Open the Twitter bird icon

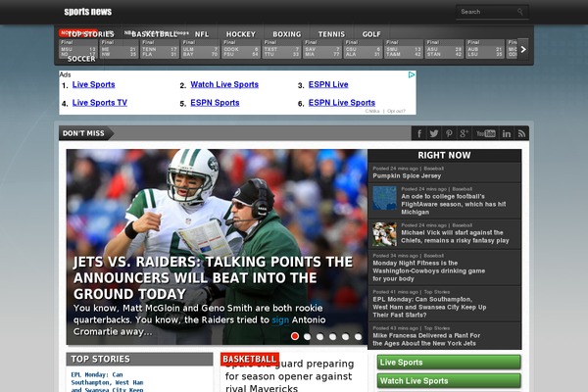[x=434, y=133]
